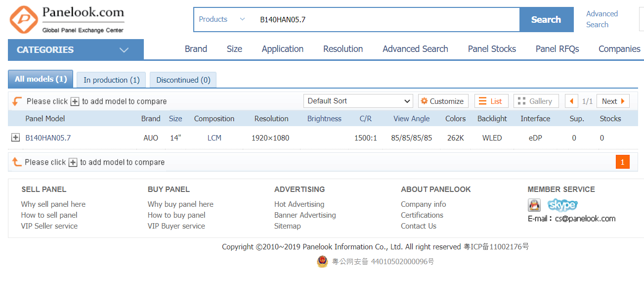Image resolution: width=644 pixels, height=283 pixels.
Task: Click the Panel Model column header
Action: click(x=45, y=119)
